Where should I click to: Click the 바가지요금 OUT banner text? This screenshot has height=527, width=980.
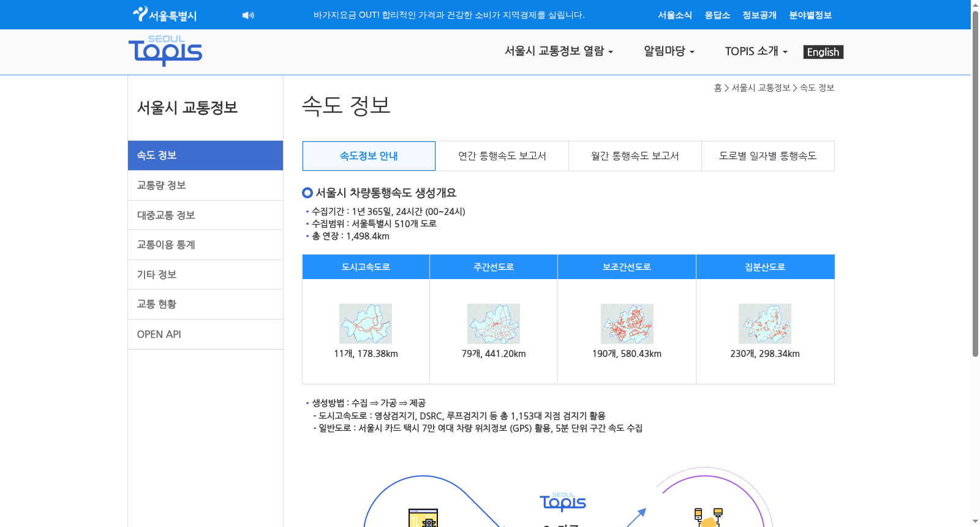click(x=449, y=15)
